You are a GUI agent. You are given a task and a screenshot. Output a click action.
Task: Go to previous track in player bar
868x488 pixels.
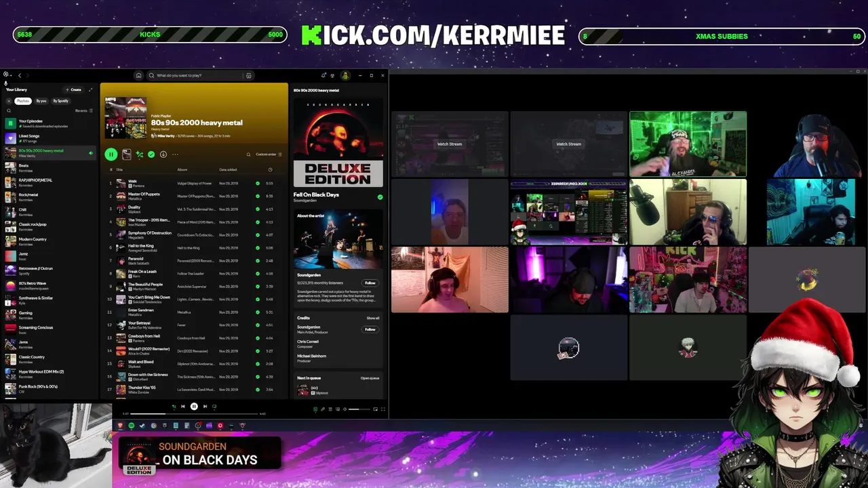tap(183, 407)
